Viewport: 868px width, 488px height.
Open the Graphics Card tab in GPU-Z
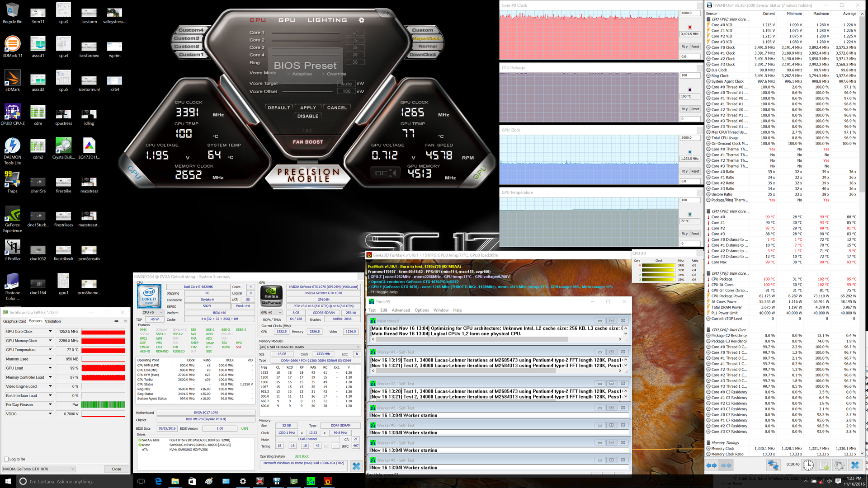tap(14, 321)
